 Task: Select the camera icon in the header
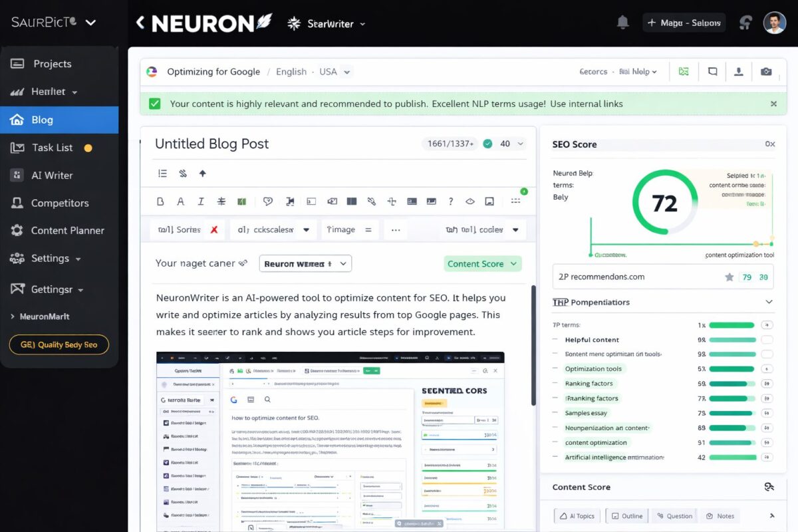pyautogui.click(x=766, y=71)
